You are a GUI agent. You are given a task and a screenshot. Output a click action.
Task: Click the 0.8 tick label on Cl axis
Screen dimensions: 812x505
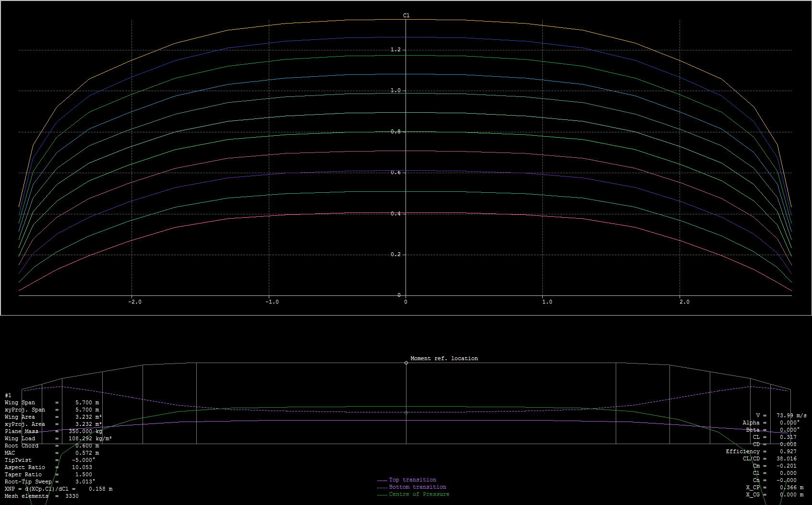click(x=395, y=132)
